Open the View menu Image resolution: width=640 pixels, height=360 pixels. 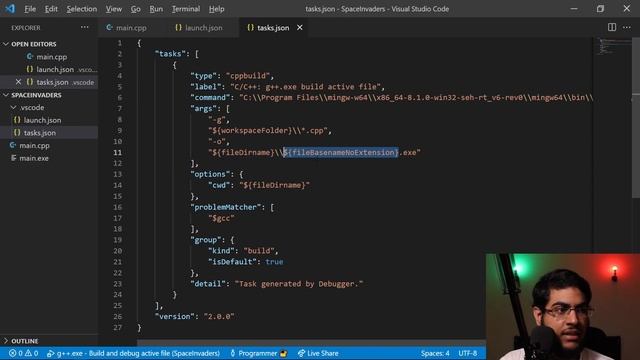tap(113, 9)
